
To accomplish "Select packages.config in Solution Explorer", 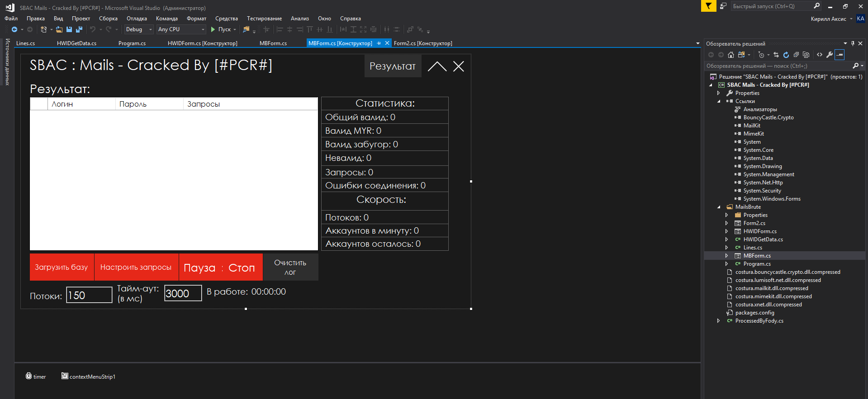I will 754,313.
